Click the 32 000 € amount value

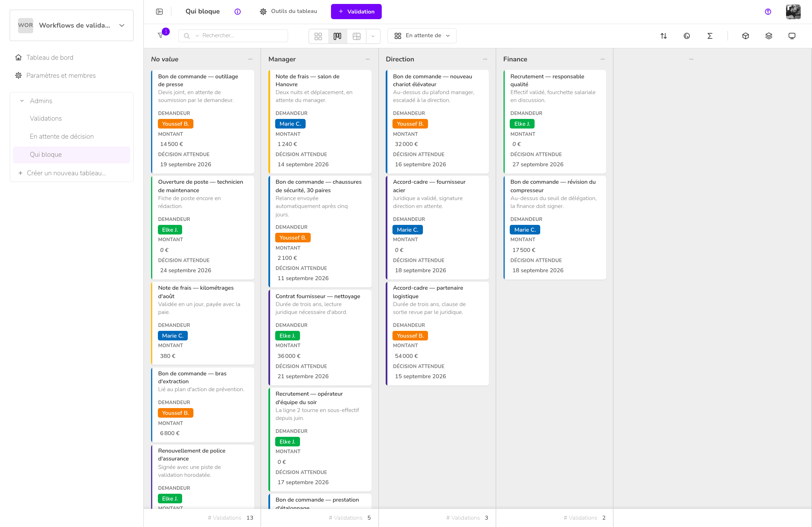pyautogui.click(x=406, y=144)
